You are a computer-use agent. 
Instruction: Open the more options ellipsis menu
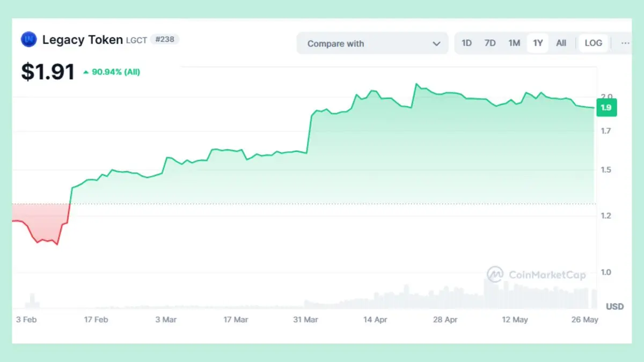tap(625, 43)
